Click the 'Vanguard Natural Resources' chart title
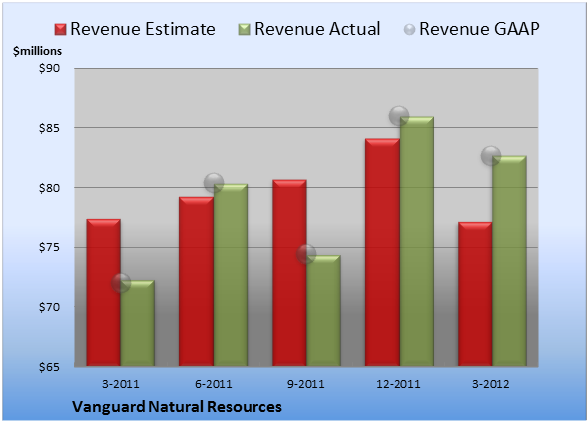The width and height of the screenshot is (588, 422). click(x=177, y=407)
